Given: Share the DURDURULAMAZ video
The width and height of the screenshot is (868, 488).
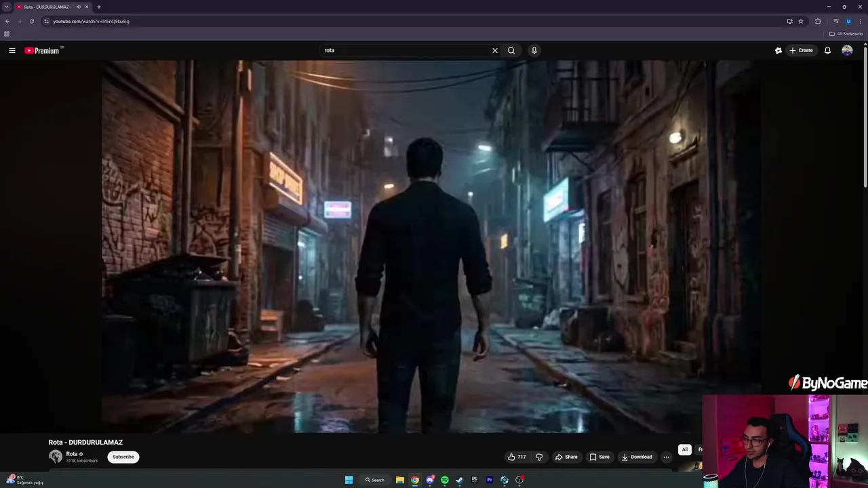Looking at the screenshot, I should [x=566, y=457].
